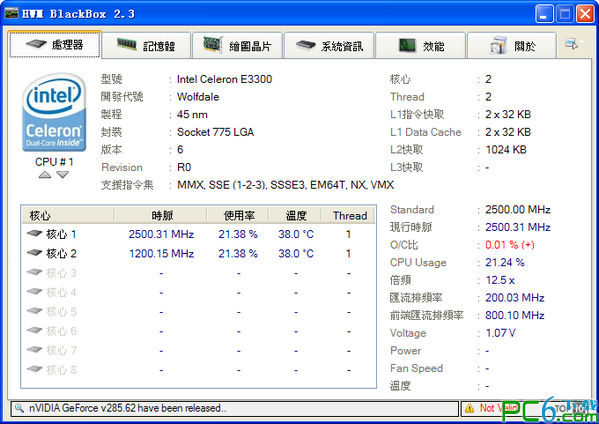
Task: Click the 溫度 column header
Action: pos(296,215)
